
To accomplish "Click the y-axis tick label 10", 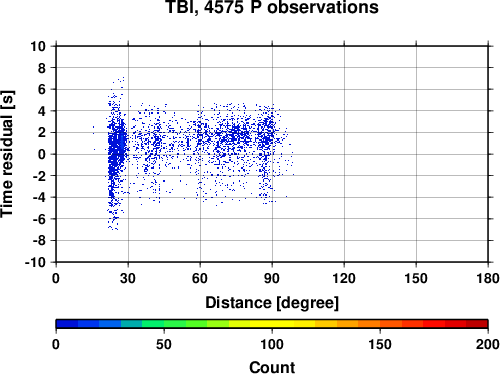I will (38, 46).
